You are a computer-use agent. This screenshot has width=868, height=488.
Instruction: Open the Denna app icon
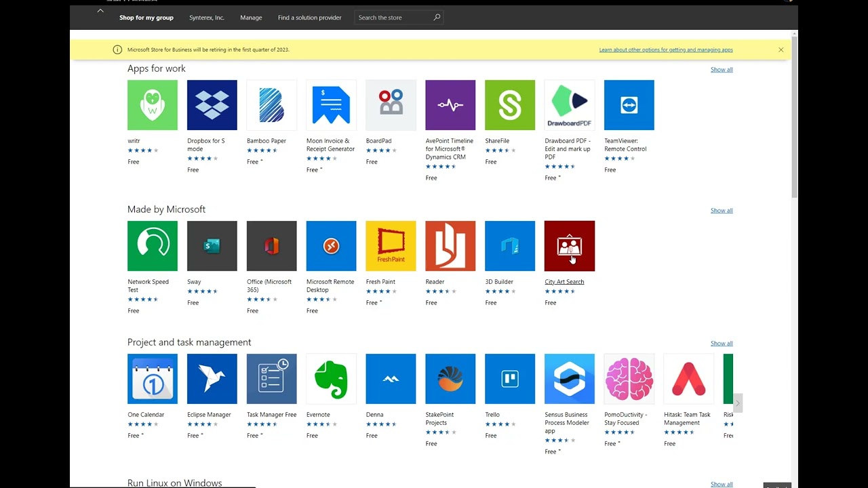pos(391,379)
